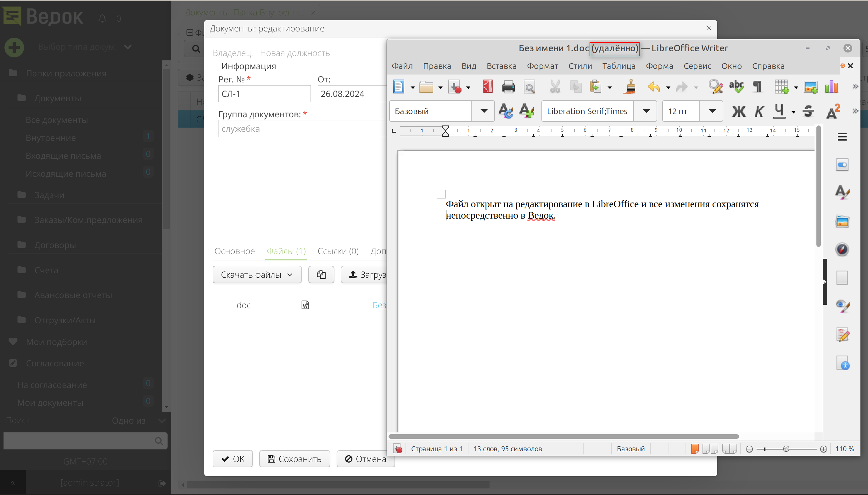Toggle formatting marks display

pos(758,87)
